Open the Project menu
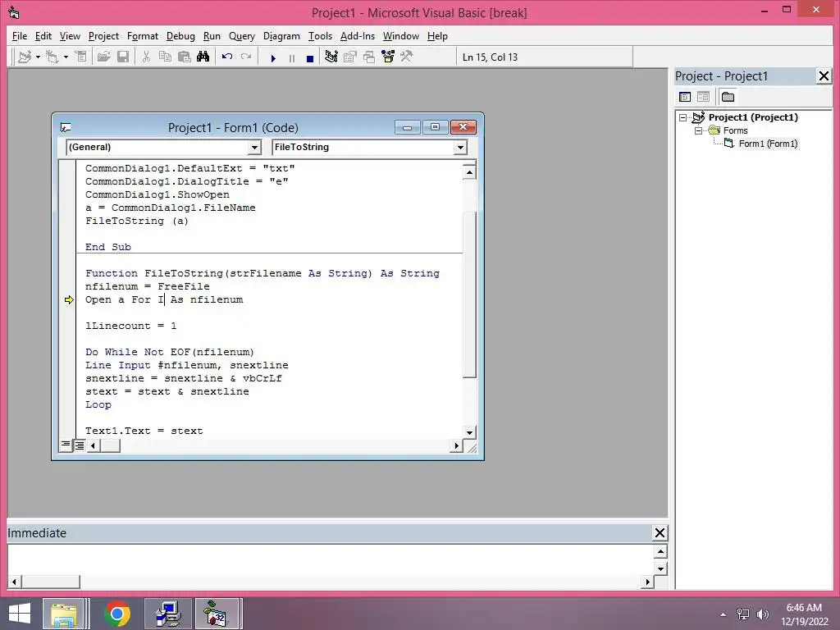 pos(103,36)
